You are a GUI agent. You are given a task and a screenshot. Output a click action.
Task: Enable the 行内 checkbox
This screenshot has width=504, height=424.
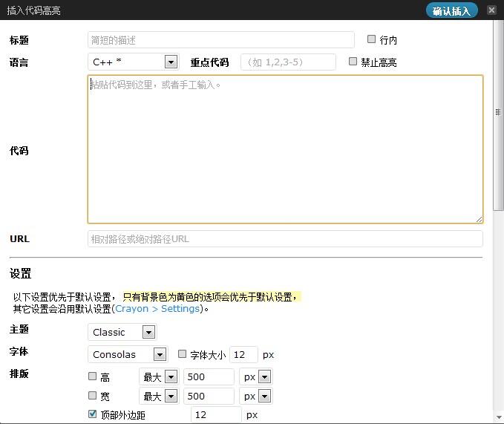(x=371, y=39)
